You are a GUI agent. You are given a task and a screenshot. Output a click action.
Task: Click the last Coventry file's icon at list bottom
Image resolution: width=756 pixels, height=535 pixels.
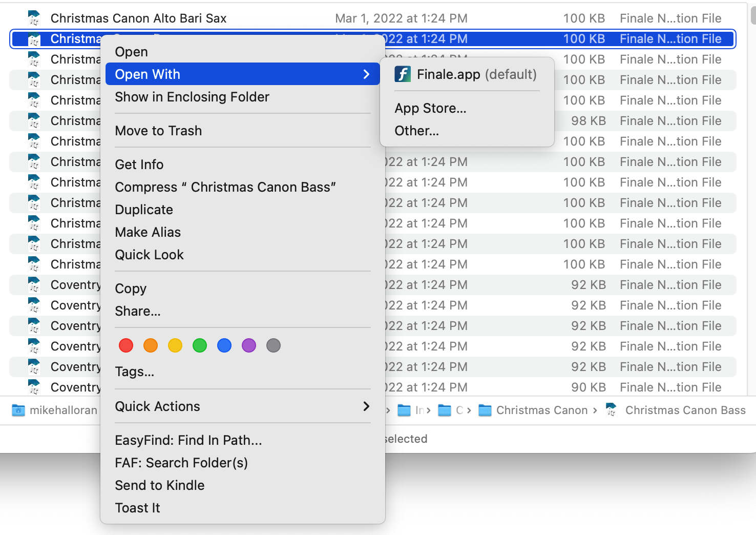pos(34,387)
